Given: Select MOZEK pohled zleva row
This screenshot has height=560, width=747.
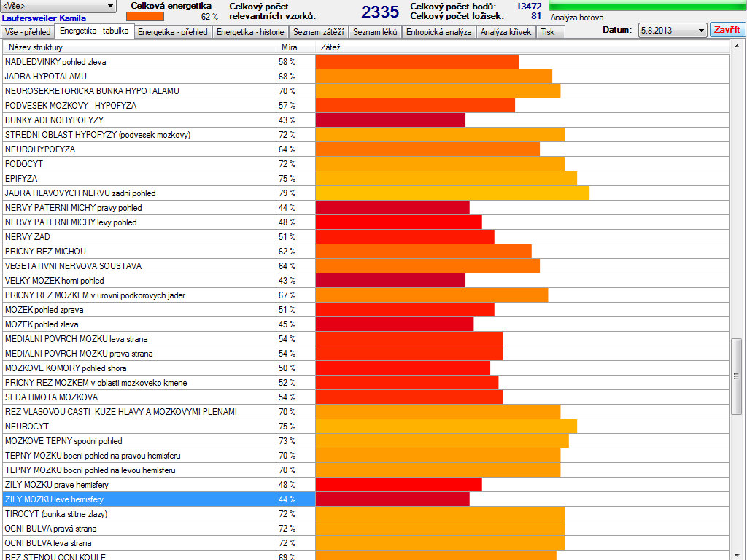Looking at the screenshot, I should (366, 324).
